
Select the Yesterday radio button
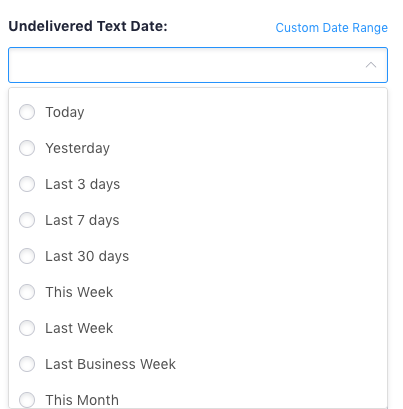27,148
